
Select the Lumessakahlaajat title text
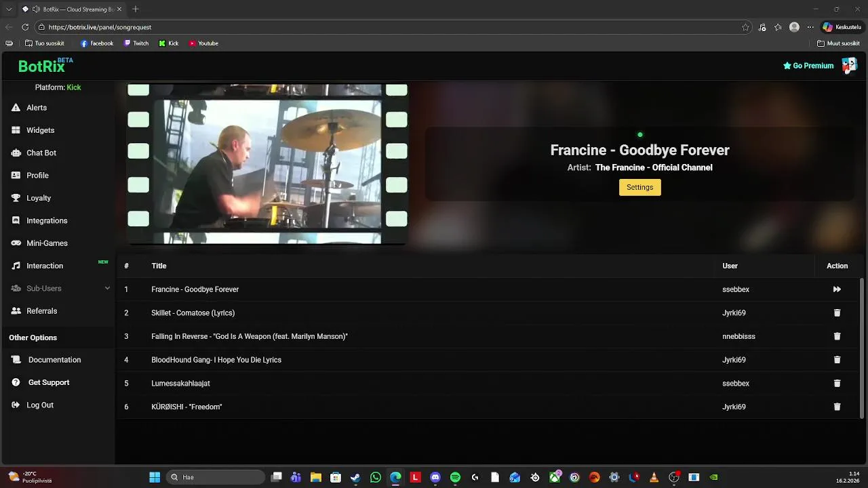(x=180, y=384)
